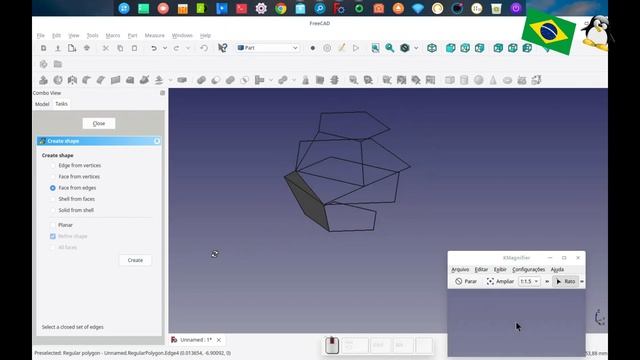Switch to isometric view cube icon
Image resolution: width=640 pixels, height=360 pixels.
click(x=432, y=48)
